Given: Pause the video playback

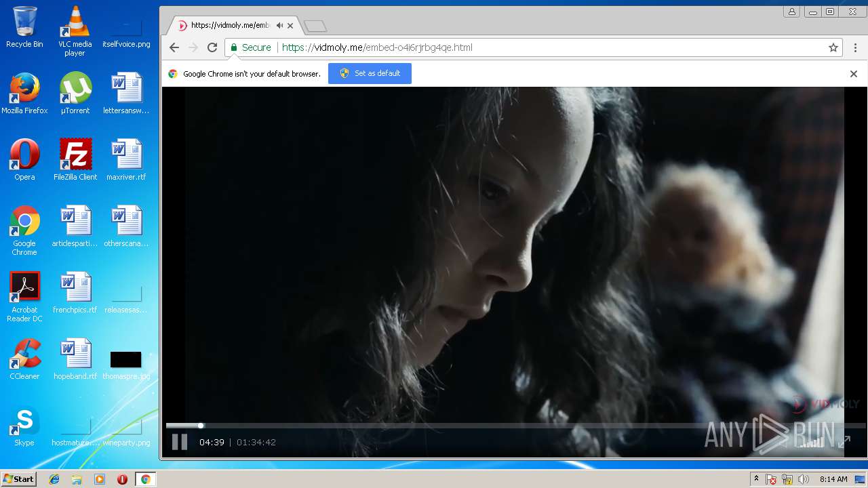Looking at the screenshot, I should [x=180, y=443].
